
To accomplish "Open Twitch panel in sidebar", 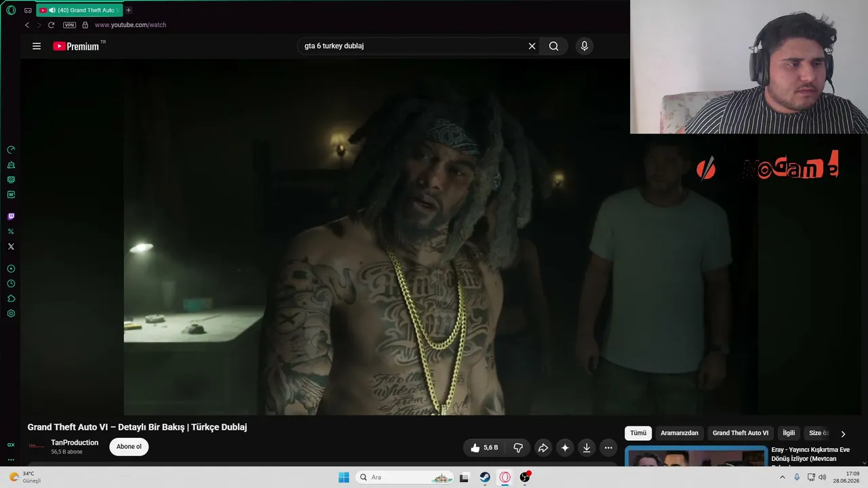I will pyautogui.click(x=11, y=217).
